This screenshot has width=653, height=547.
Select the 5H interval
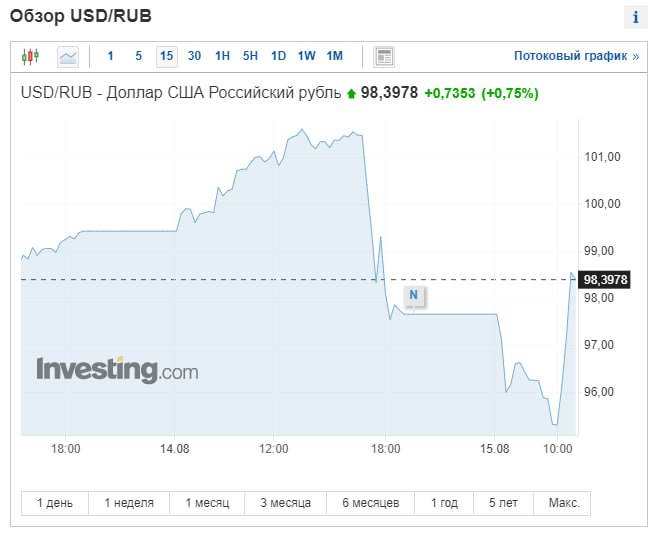[x=250, y=56]
